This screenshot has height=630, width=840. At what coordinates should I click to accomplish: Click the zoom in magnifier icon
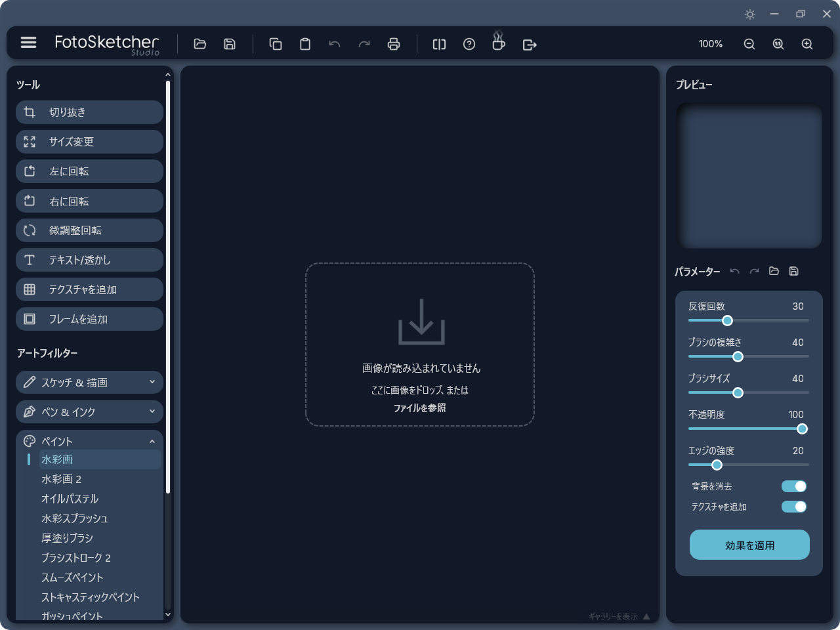(807, 44)
